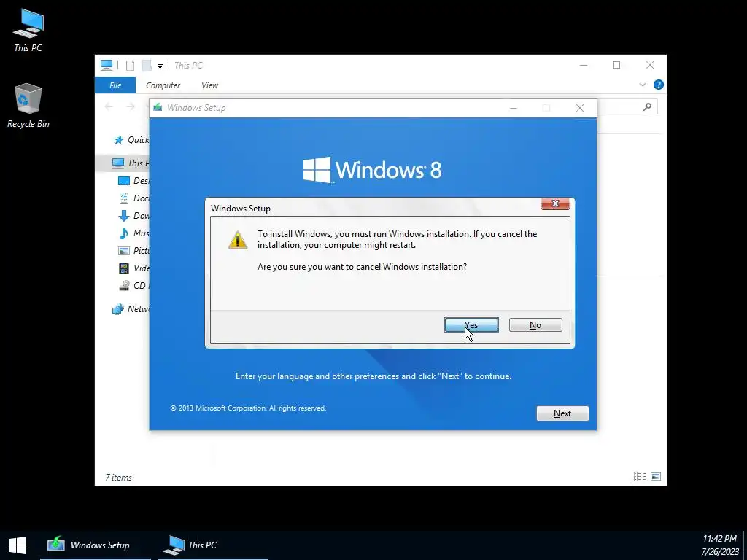Click Show desktop sliver at taskbar end
This screenshot has height=560, width=747.
(745, 545)
